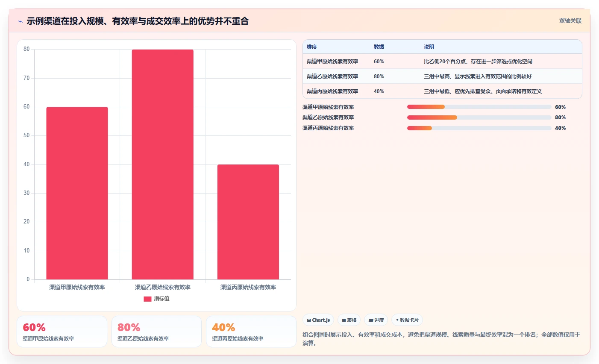Click the footnote paragraph starting 组合图同时展示

(441, 339)
